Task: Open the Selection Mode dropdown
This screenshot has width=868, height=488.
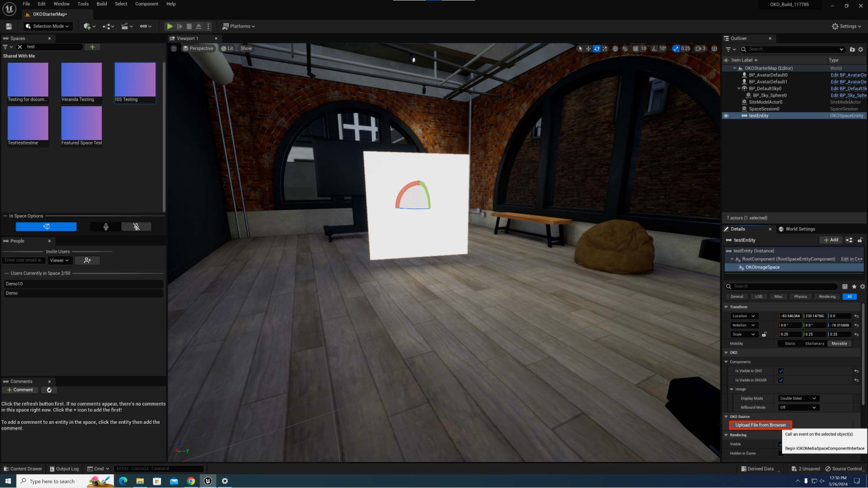Action: point(47,26)
